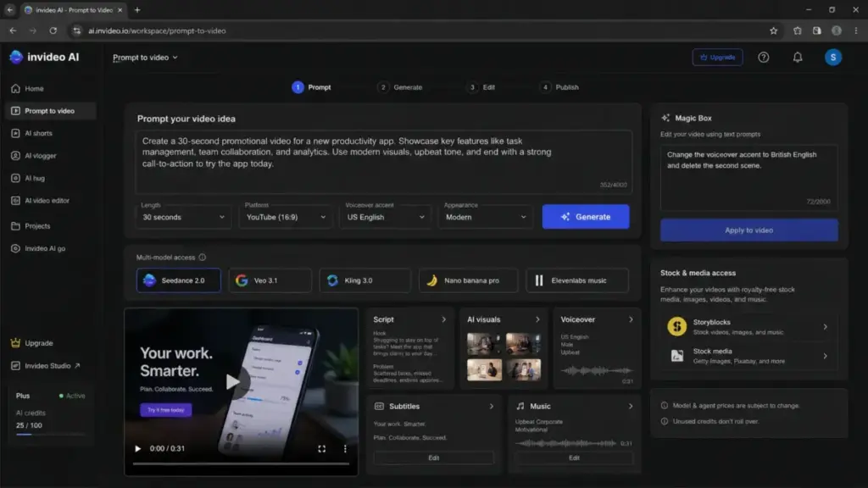This screenshot has height=488, width=868.
Task: Expand the Music panel chevron
Action: coord(631,406)
